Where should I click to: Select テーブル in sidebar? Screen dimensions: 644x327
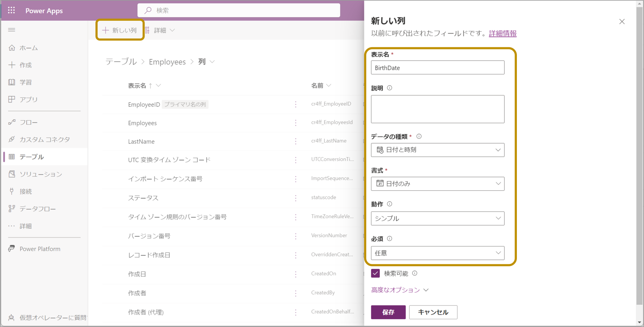pos(44,157)
